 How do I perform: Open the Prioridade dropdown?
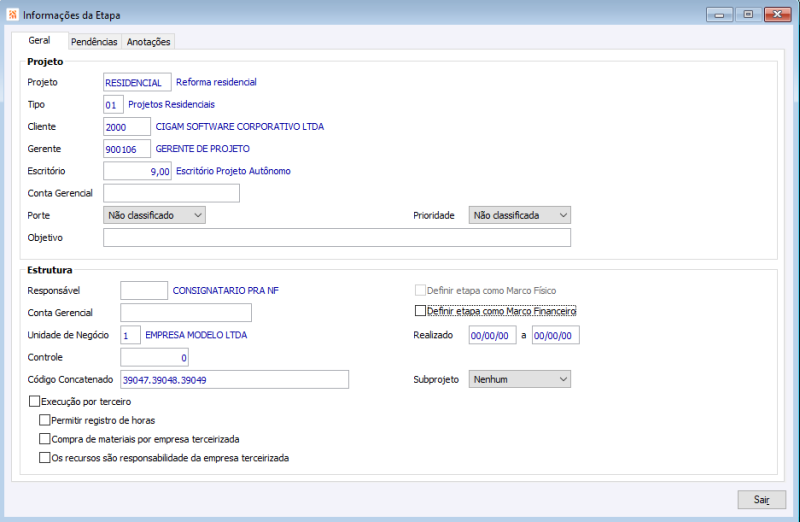[520, 215]
